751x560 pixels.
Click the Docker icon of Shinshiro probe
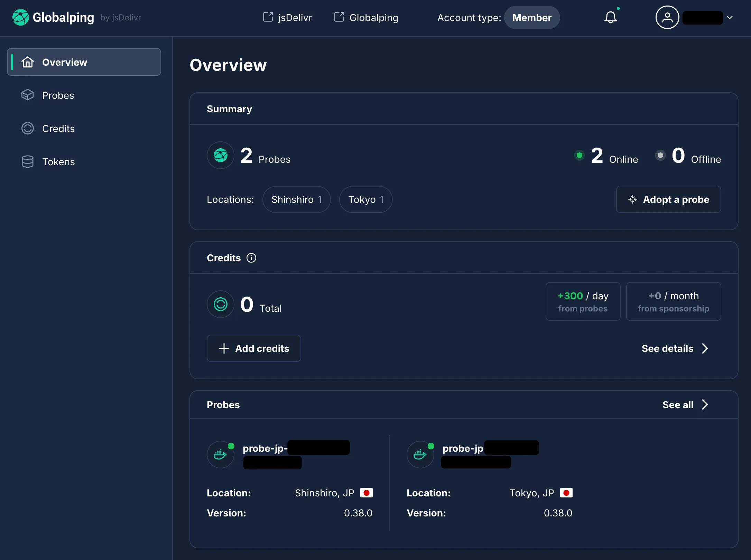pyautogui.click(x=220, y=455)
